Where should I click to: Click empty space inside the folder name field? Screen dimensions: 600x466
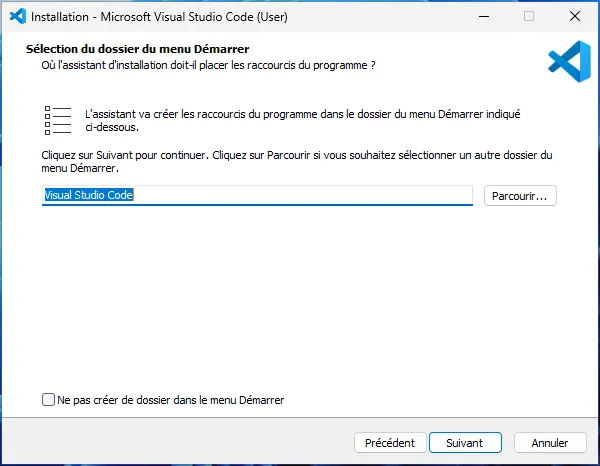coord(300,196)
